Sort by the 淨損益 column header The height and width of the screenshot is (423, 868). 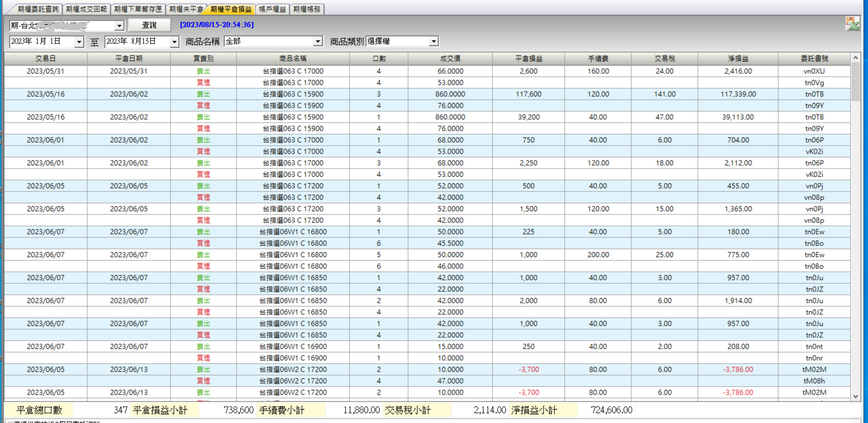tap(738, 59)
